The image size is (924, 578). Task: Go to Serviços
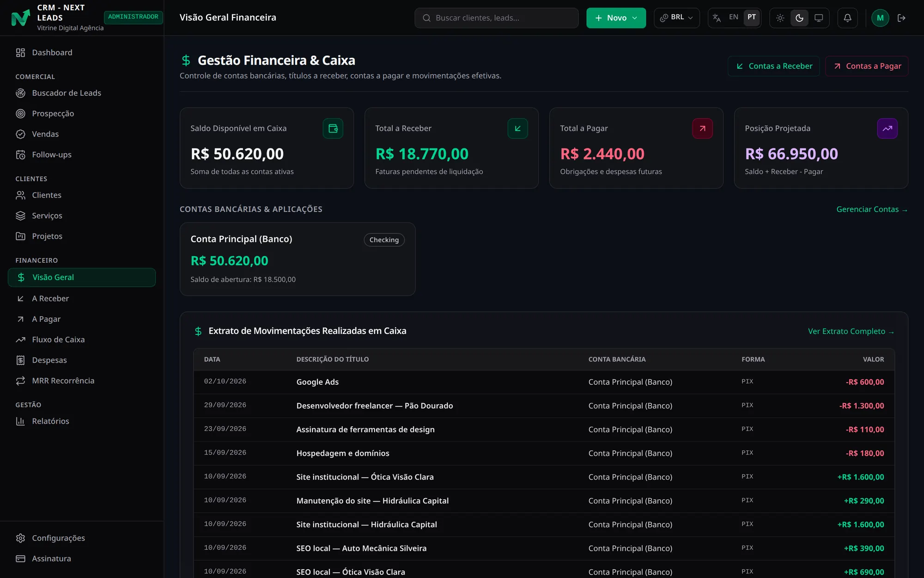point(82,216)
